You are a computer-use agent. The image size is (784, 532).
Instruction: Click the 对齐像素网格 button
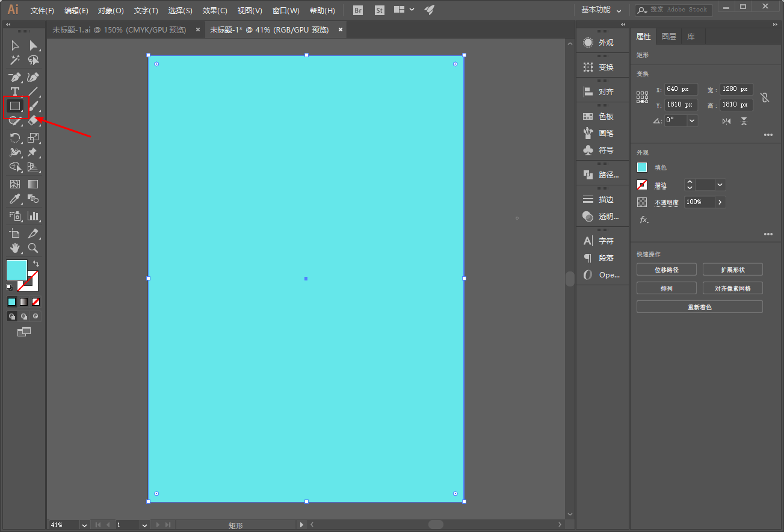click(733, 288)
